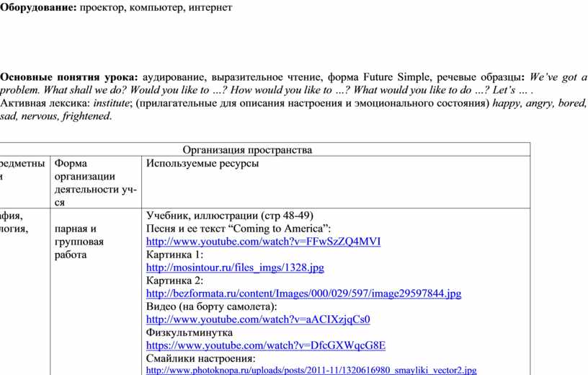The width and height of the screenshot is (588, 375).
Task: Click the 'Картинка 2:' label
Action: click(x=175, y=281)
